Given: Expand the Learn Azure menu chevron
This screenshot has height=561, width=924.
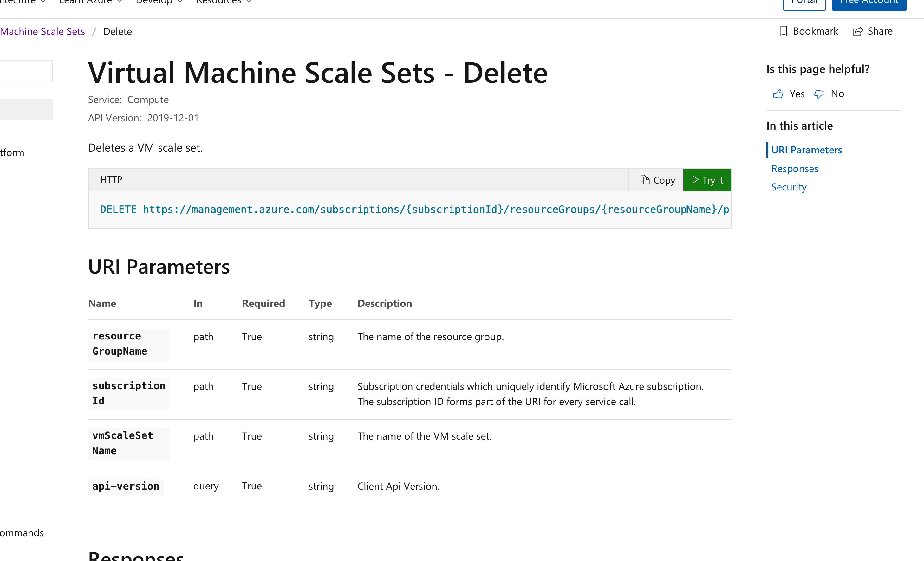Looking at the screenshot, I should [x=120, y=2].
